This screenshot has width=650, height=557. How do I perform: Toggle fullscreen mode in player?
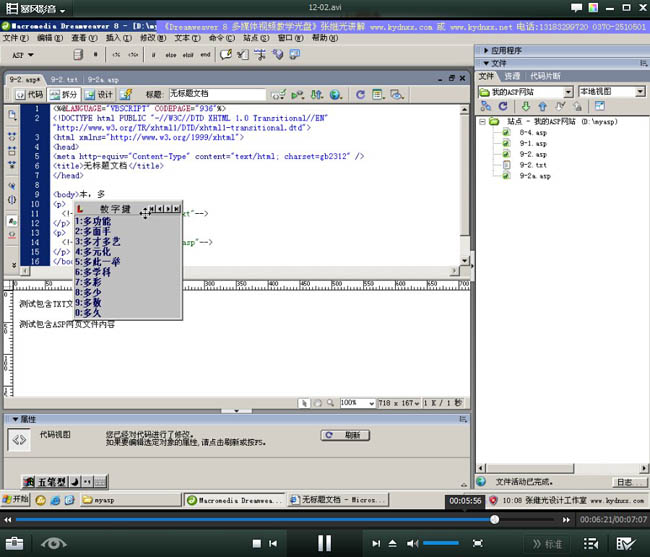click(478, 543)
